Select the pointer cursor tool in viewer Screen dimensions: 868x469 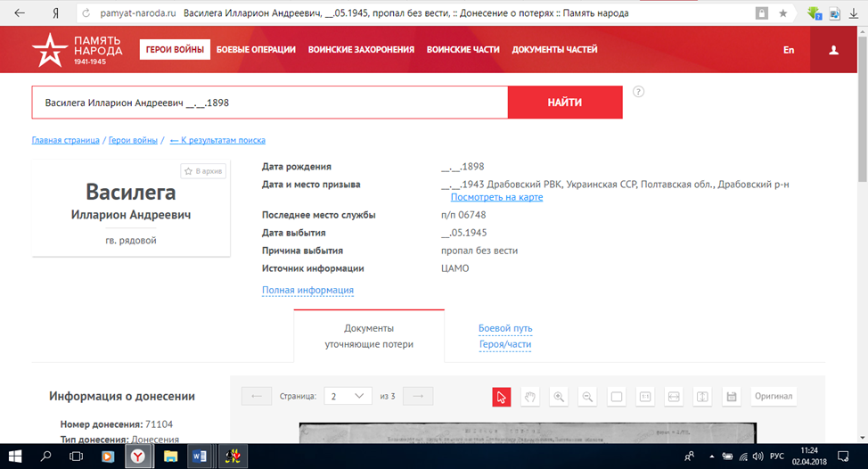(x=502, y=397)
